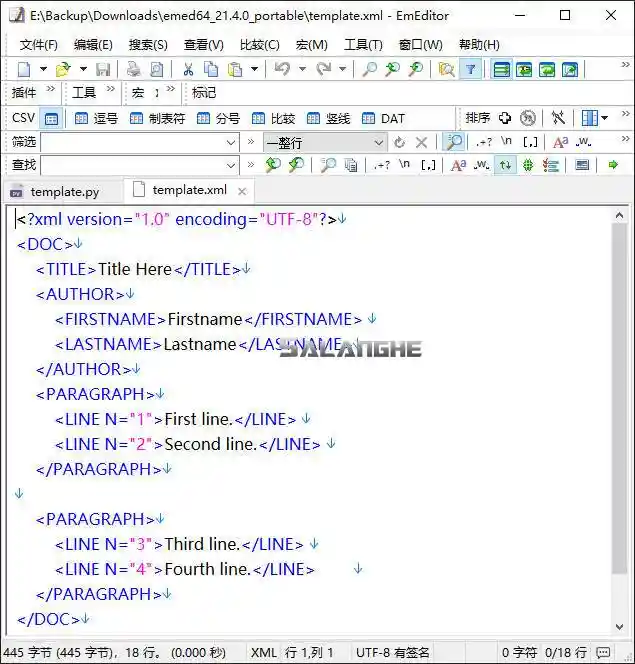Switch to 逗号 (comma) CSV mode
This screenshot has width=635, height=664.
tap(96, 119)
